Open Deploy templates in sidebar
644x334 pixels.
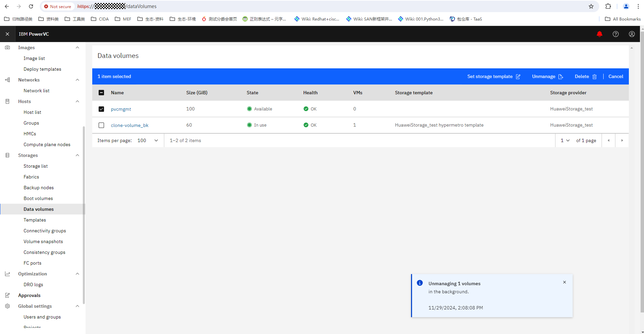(42, 69)
